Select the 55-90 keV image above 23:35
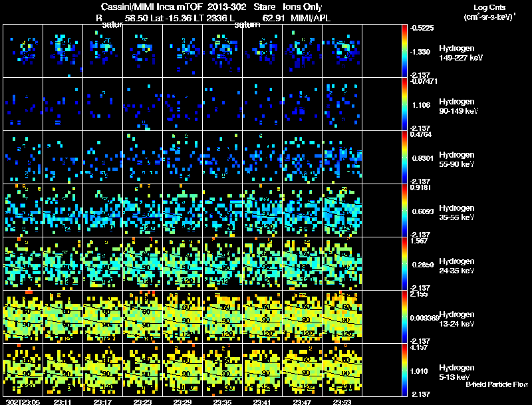The image size is (532, 405). 223,157
